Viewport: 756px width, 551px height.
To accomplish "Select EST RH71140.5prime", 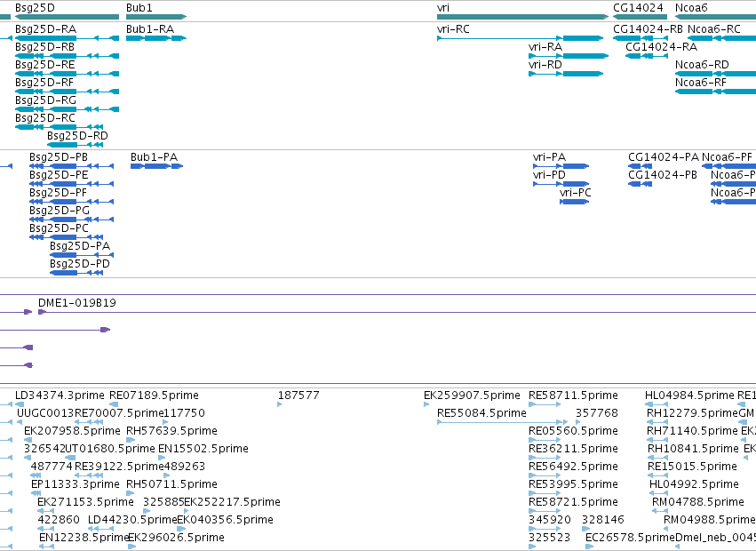I will click(657, 440).
